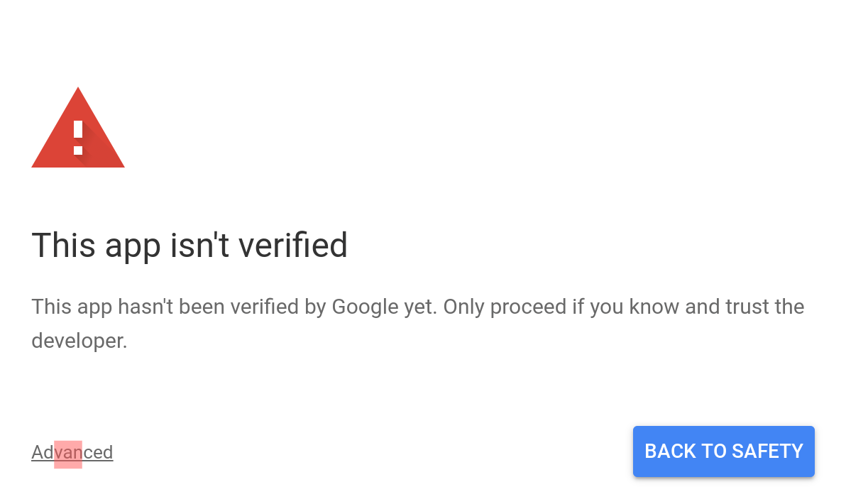Screen dimensions: 846x504
Task: Click the word "verified" in the heading
Action: pos(293,246)
